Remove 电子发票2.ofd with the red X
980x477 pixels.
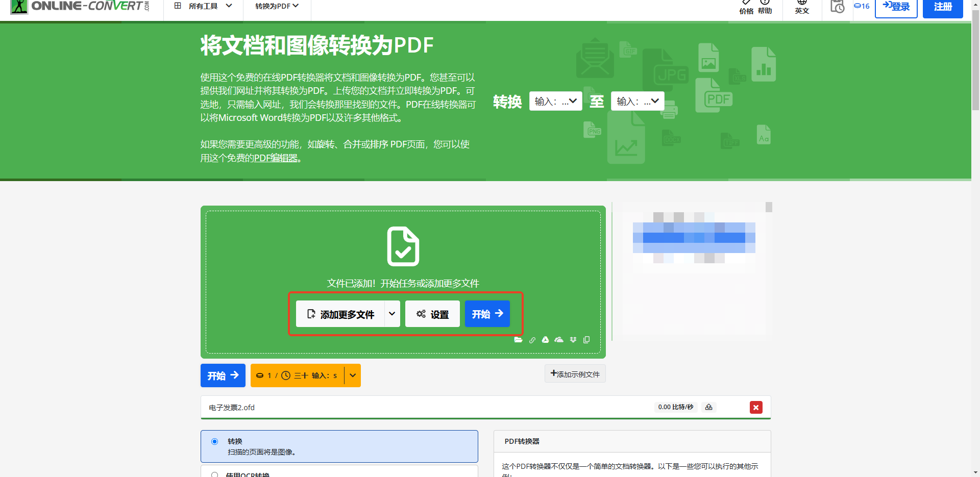point(756,407)
